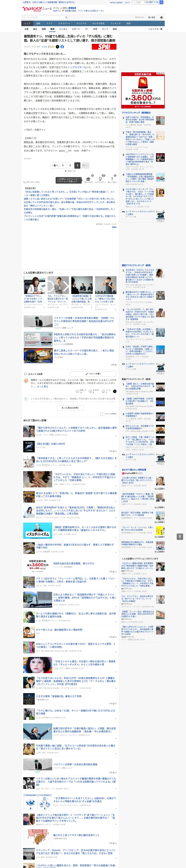This screenshot has height=868, width=186.
Task: Open the ランキング navigation tab
Action: click(x=115, y=24)
